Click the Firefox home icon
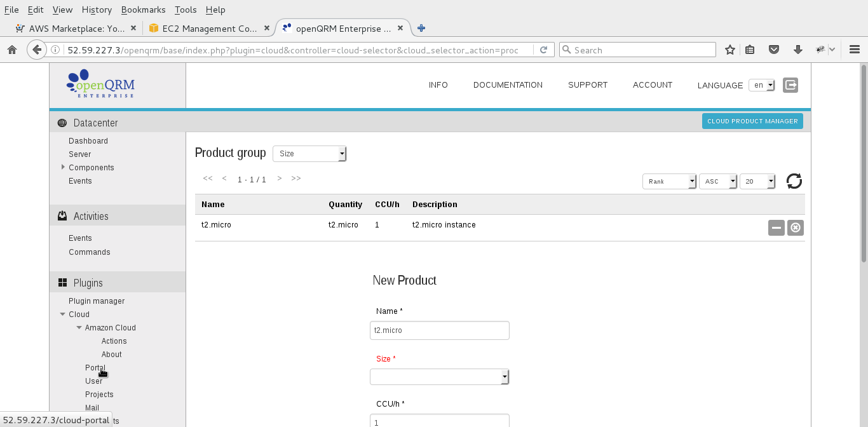868x427 pixels. (x=11, y=50)
